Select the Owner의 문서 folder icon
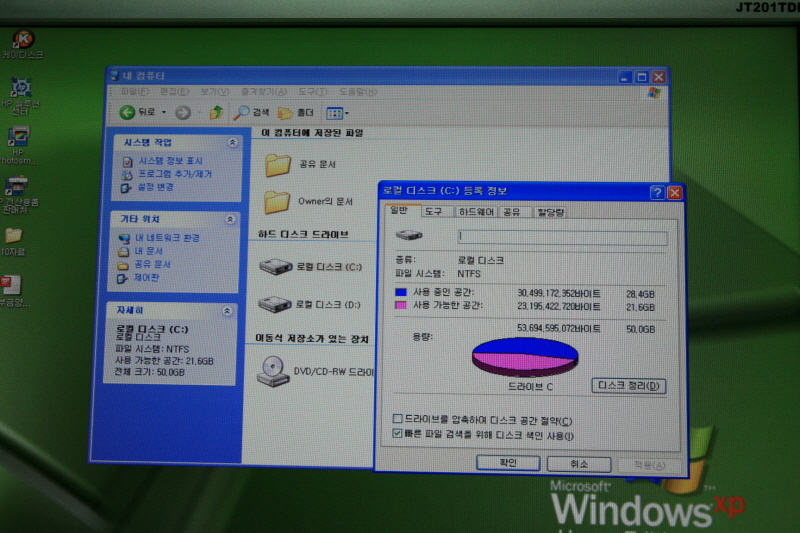This screenshot has height=533, width=800. point(277,201)
